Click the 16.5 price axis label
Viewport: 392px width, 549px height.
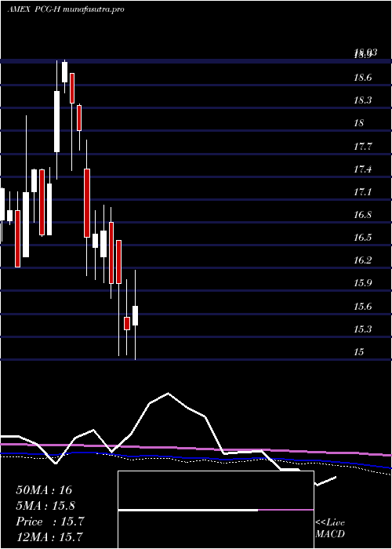click(362, 238)
